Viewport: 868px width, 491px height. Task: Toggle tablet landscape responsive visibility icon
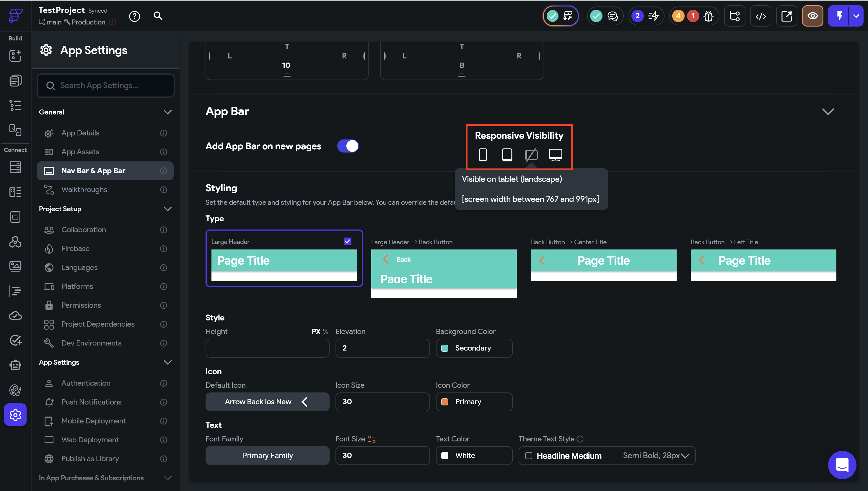tap(531, 155)
